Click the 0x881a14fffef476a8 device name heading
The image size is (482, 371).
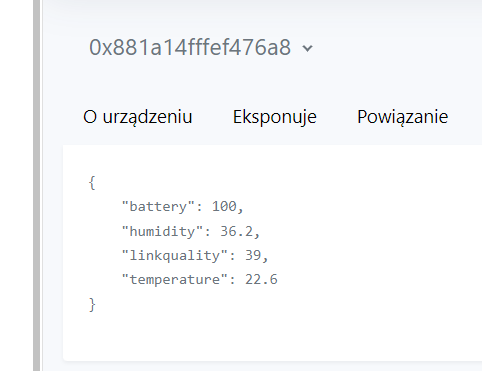point(190,47)
